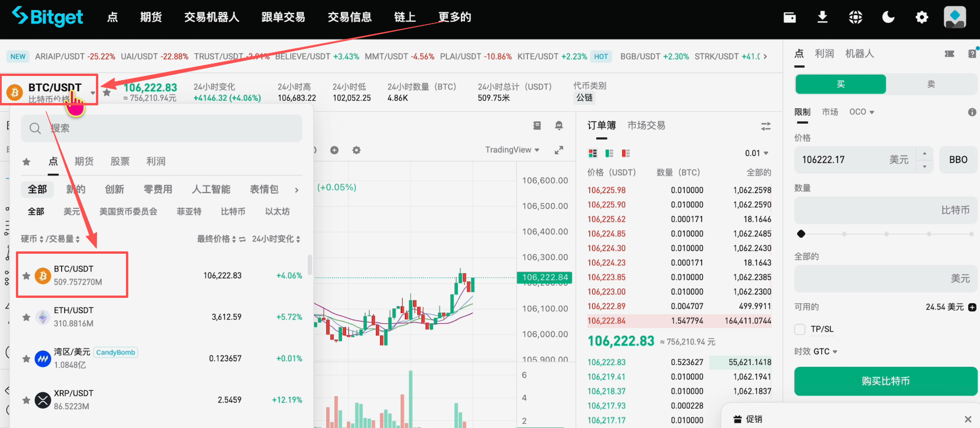Toggle favorite star for ETH/USDT
Viewport: 980px width, 428px height.
(x=26, y=317)
